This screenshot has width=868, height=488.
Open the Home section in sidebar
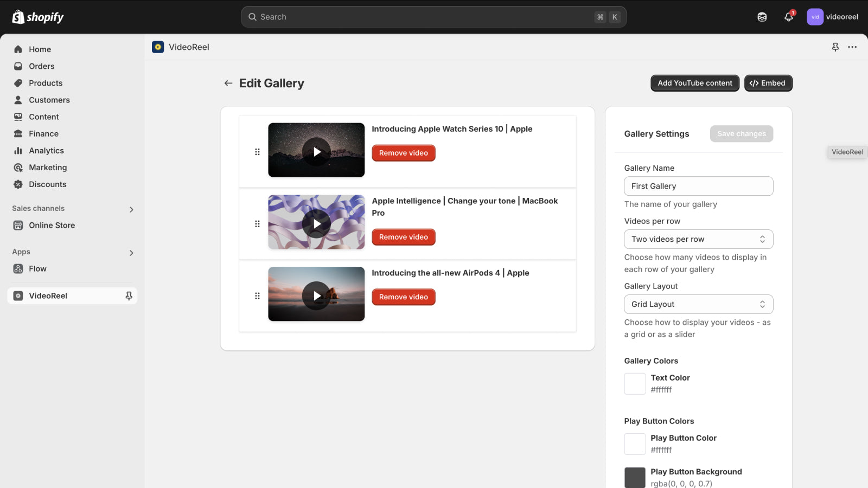(40, 49)
